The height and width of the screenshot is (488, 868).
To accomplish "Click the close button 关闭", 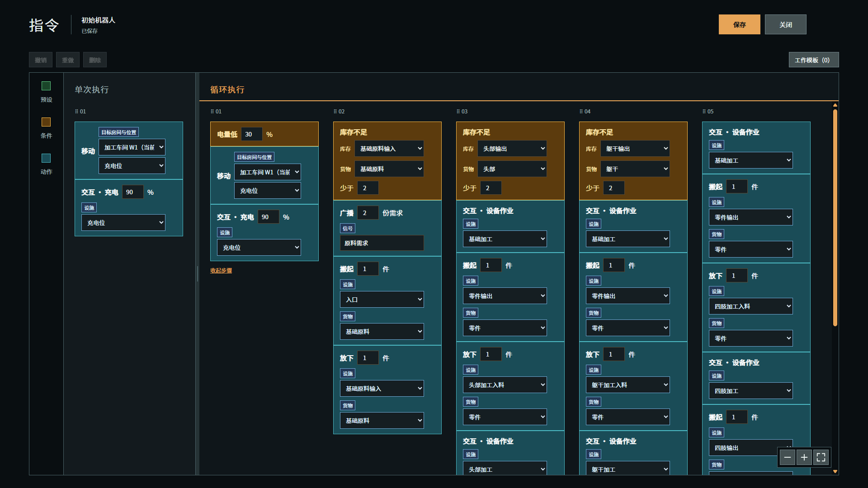I will click(786, 24).
